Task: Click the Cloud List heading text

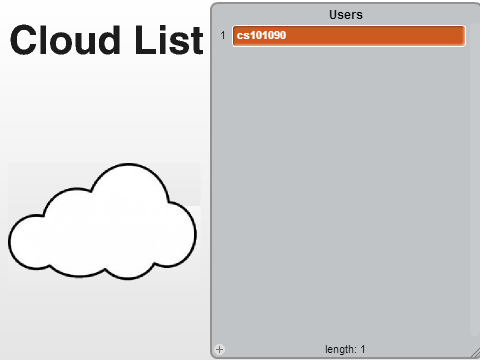Action: (107, 40)
